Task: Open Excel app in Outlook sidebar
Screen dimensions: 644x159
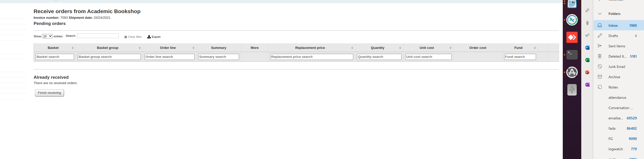Action: (x=587, y=60)
